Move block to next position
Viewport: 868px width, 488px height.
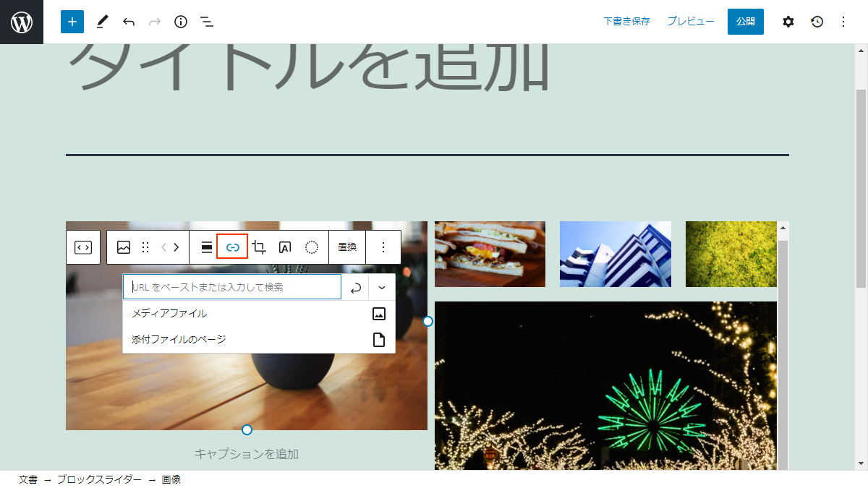176,247
